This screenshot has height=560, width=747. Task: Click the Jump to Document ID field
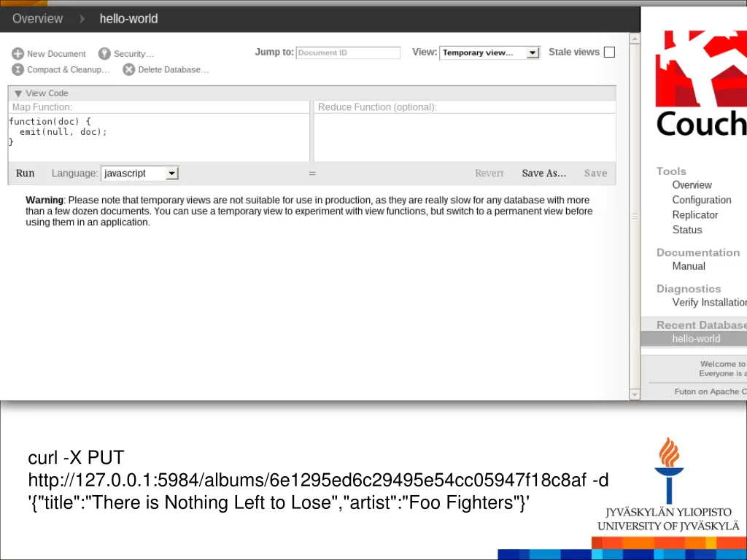pos(348,52)
